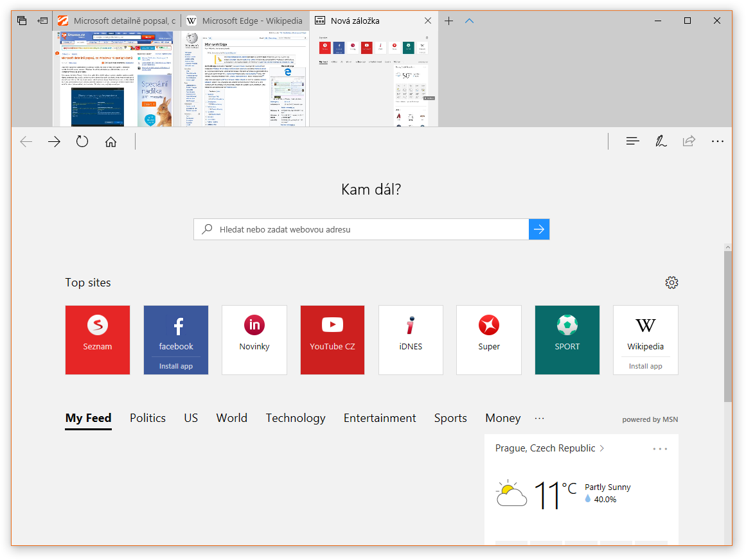Viewport: 746px width, 560px height.
Task: Install app under the facebook tile
Action: tap(176, 366)
